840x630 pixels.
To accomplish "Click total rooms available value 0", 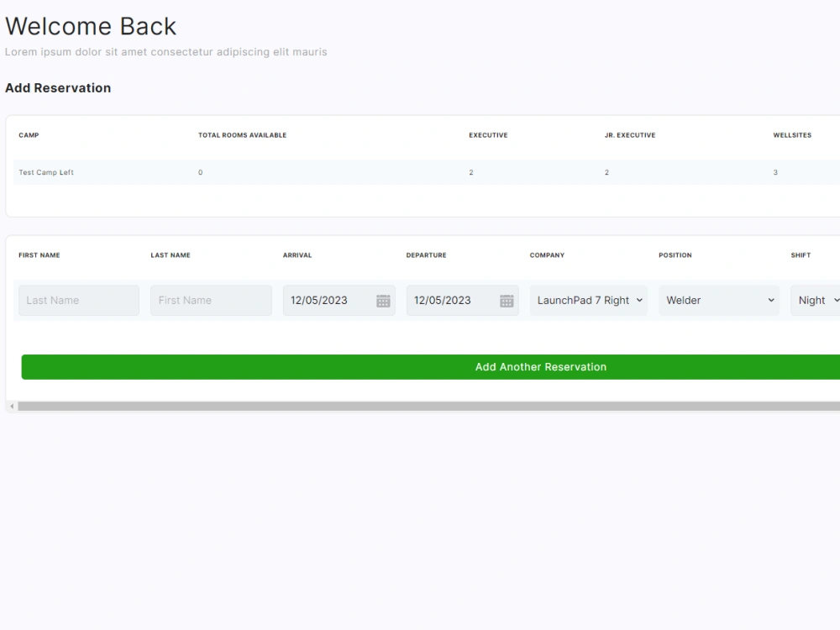I will pyautogui.click(x=201, y=172).
